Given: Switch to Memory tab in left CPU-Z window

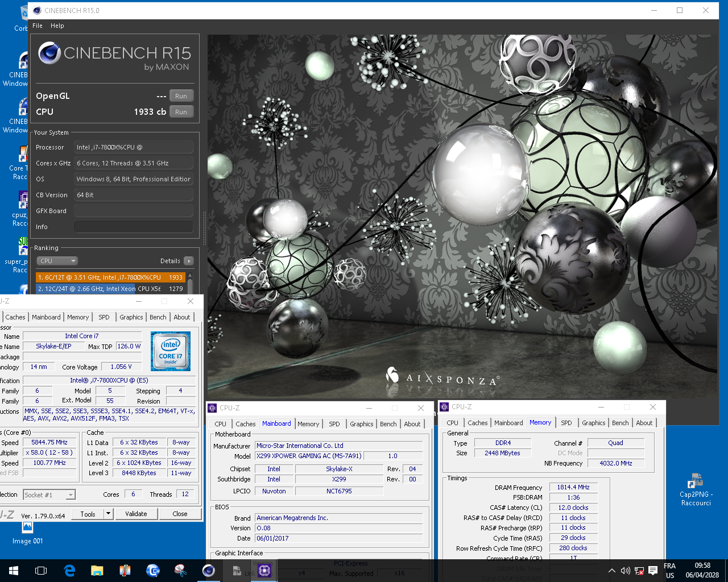Looking at the screenshot, I should pyautogui.click(x=78, y=317).
